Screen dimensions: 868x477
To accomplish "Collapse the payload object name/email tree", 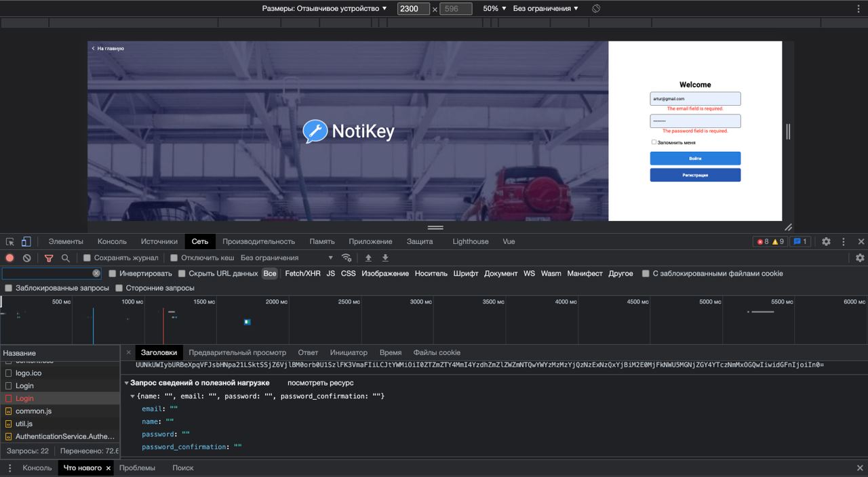I will pyautogui.click(x=133, y=396).
